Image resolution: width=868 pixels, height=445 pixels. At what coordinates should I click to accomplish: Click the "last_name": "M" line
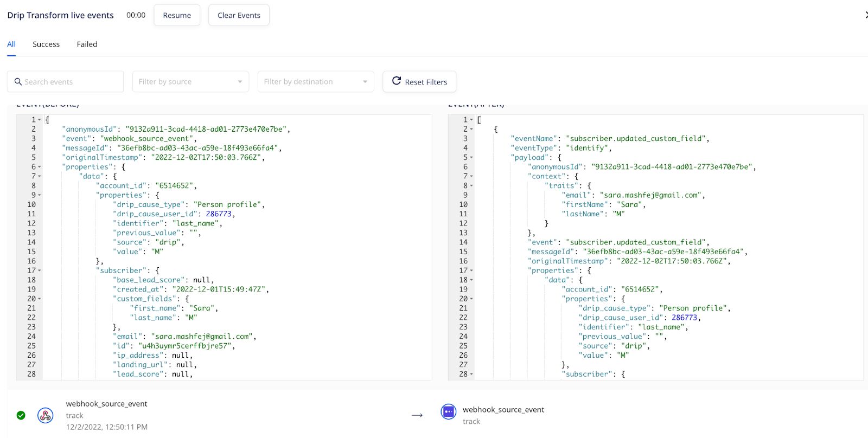click(164, 318)
